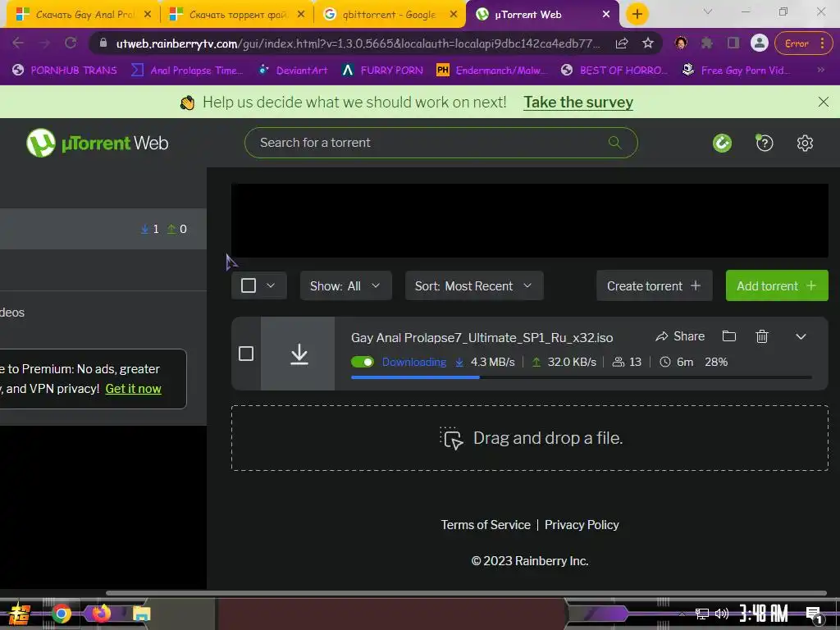Open the DeviantArt bookmark
This screenshot has width=840, height=630.
tap(293, 71)
